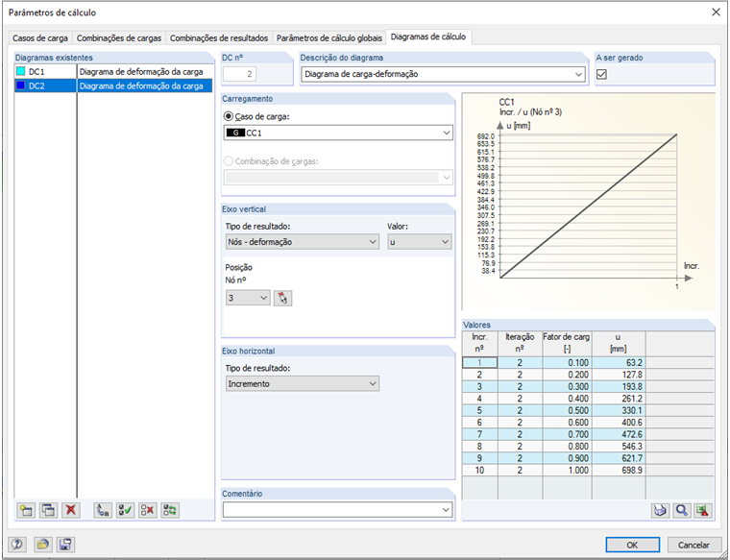This screenshot has height=560, width=730.
Task: Click load factor 0.300 cell
Action: [x=567, y=386]
